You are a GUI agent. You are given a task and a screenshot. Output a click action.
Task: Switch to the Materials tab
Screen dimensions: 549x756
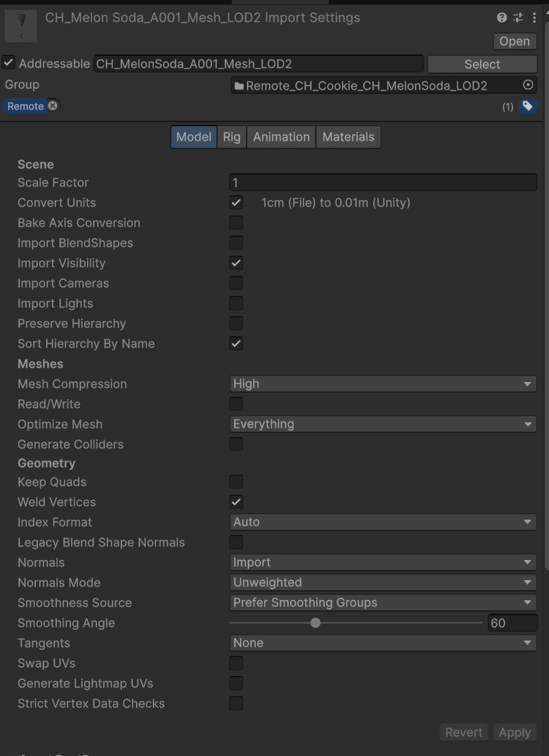tap(348, 137)
